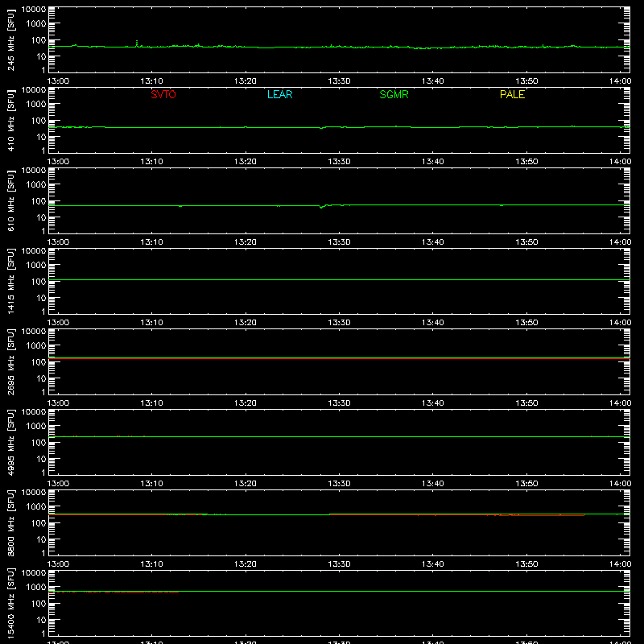The height and width of the screenshot is (644, 644).
Task: Click the green SGMR station label
Action: pos(394,94)
